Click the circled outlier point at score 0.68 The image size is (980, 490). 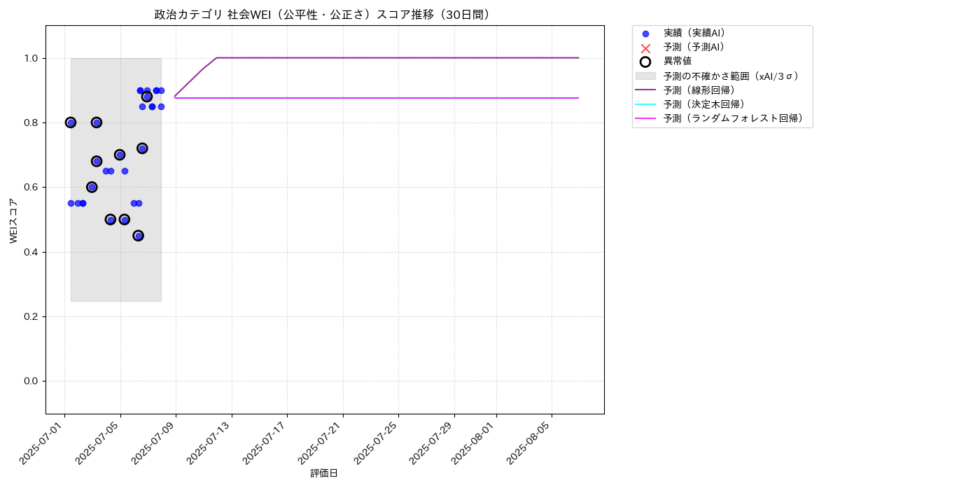(97, 161)
